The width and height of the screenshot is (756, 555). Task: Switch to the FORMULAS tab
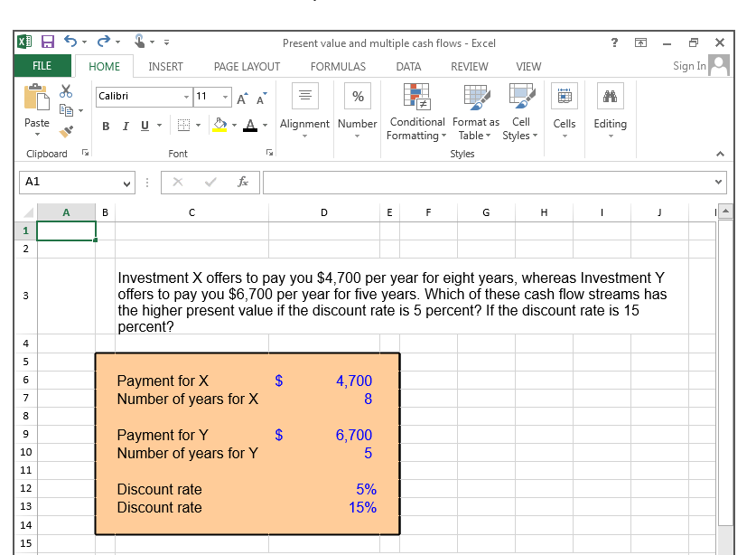coord(338,67)
